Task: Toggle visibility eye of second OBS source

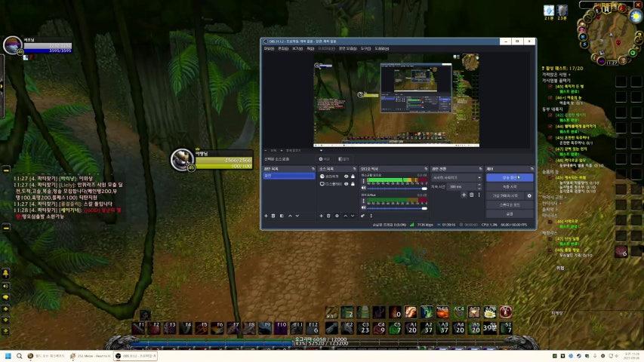Action: (x=347, y=184)
